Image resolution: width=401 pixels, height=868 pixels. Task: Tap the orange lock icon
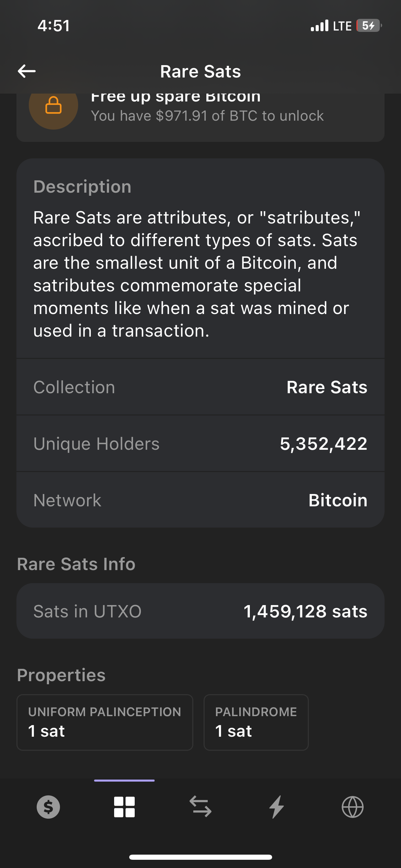(53, 106)
